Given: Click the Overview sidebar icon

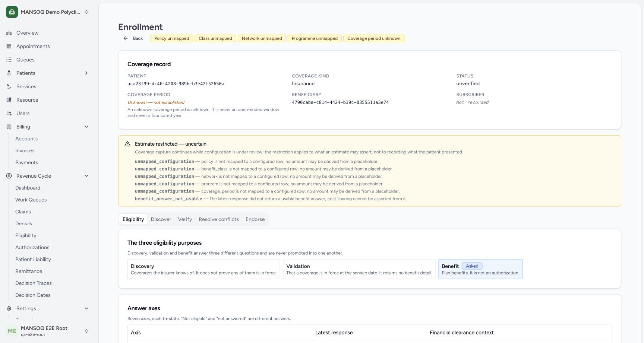Looking at the screenshot, I should [x=9, y=33].
